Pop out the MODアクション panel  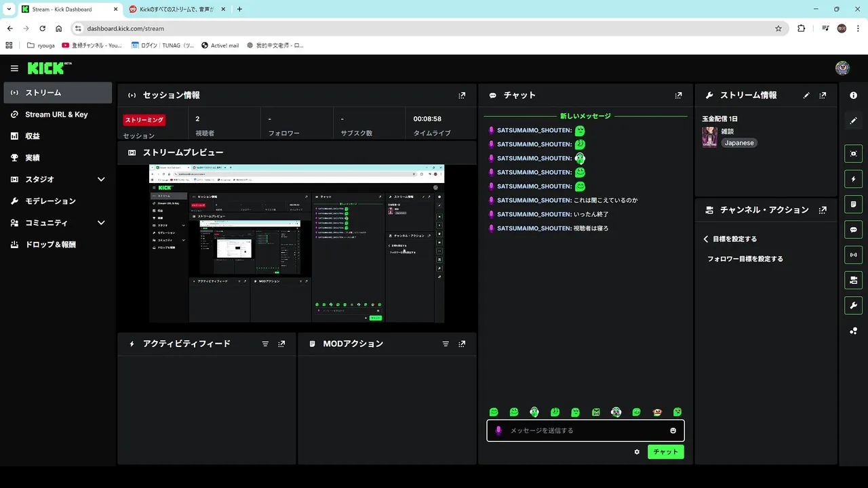(462, 344)
